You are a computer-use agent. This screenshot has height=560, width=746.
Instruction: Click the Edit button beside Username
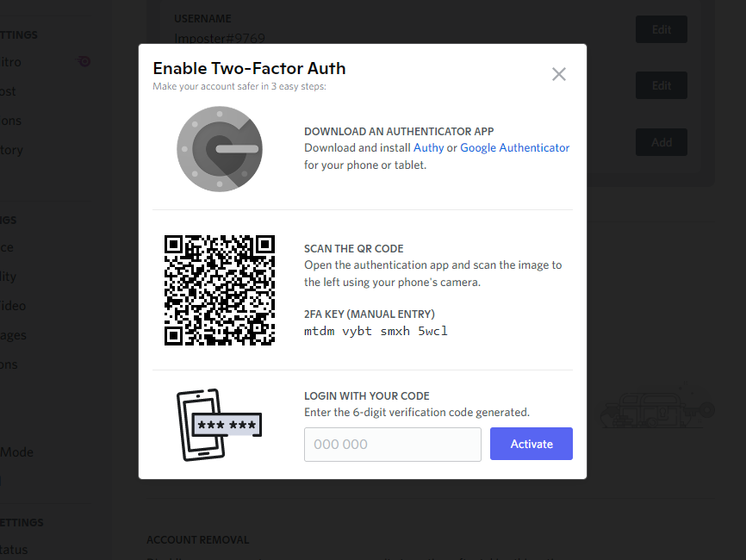pos(662,29)
